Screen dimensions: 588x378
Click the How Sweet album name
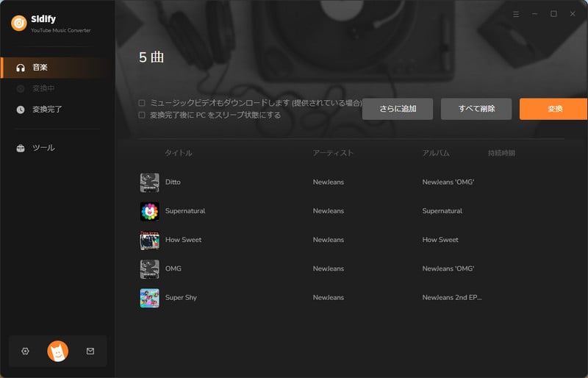click(440, 240)
